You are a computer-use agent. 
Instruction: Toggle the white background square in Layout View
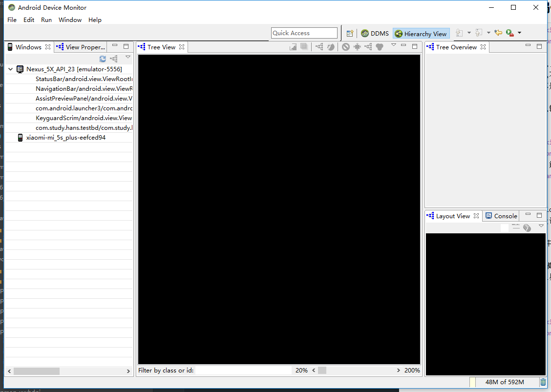(x=504, y=227)
